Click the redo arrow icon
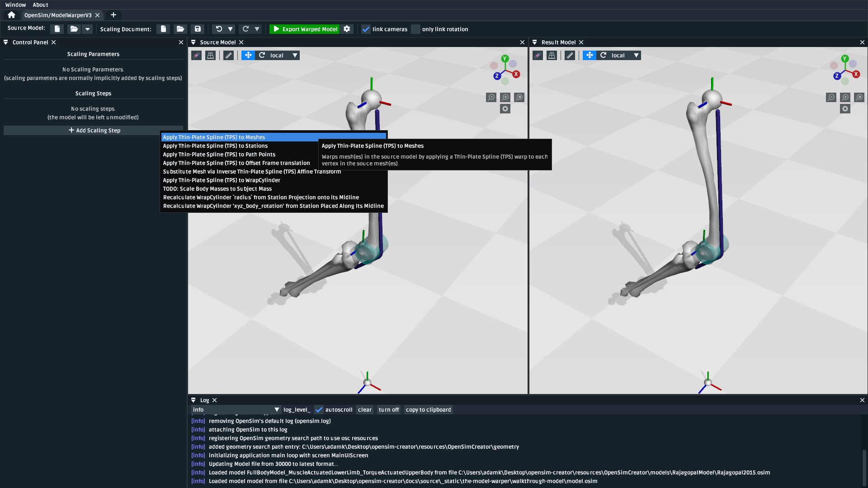Image resolution: width=868 pixels, height=488 pixels. 245,29
